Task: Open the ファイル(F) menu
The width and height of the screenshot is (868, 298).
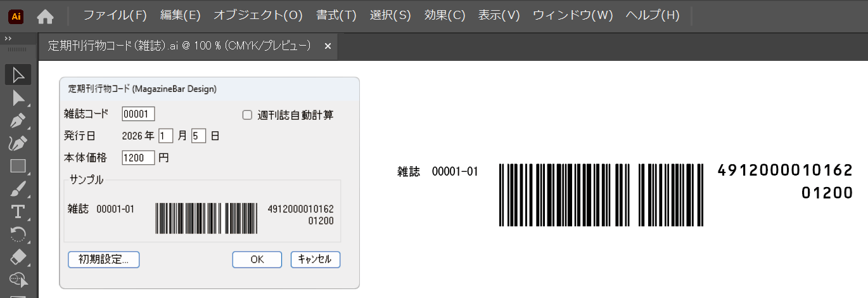Action: (115, 15)
